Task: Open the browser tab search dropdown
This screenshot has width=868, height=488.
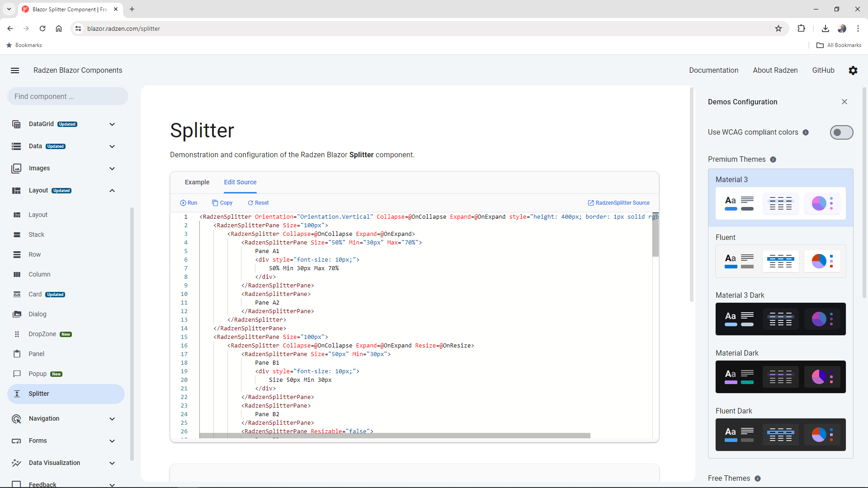Action: click(x=9, y=9)
